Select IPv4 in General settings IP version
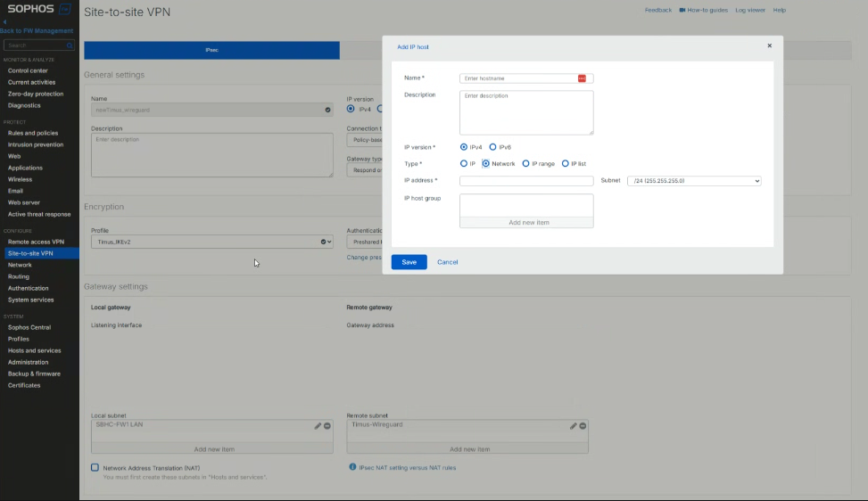This screenshot has height=501, width=868. [x=351, y=109]
